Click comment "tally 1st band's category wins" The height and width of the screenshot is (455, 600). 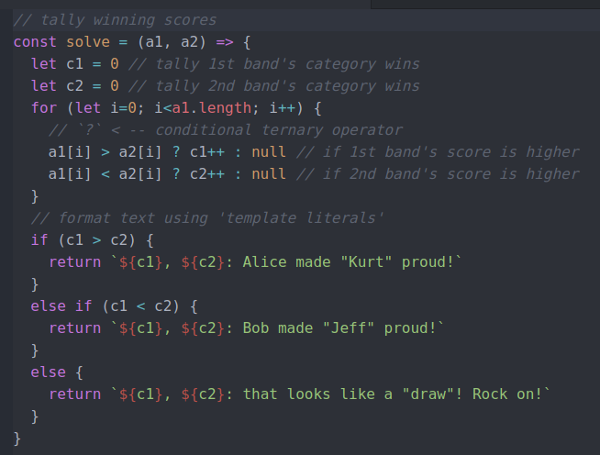pos(287,64)
